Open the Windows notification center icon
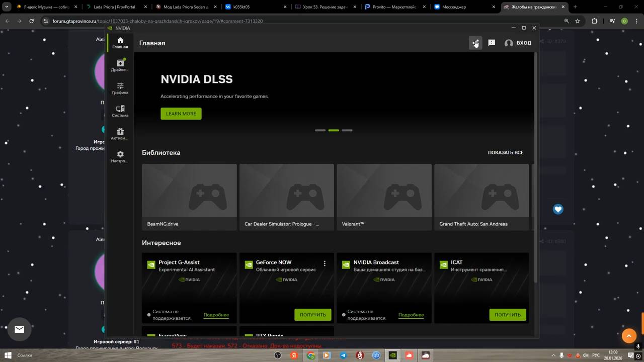Viewport: 644px width, 362px height. [x=631, y=355]
